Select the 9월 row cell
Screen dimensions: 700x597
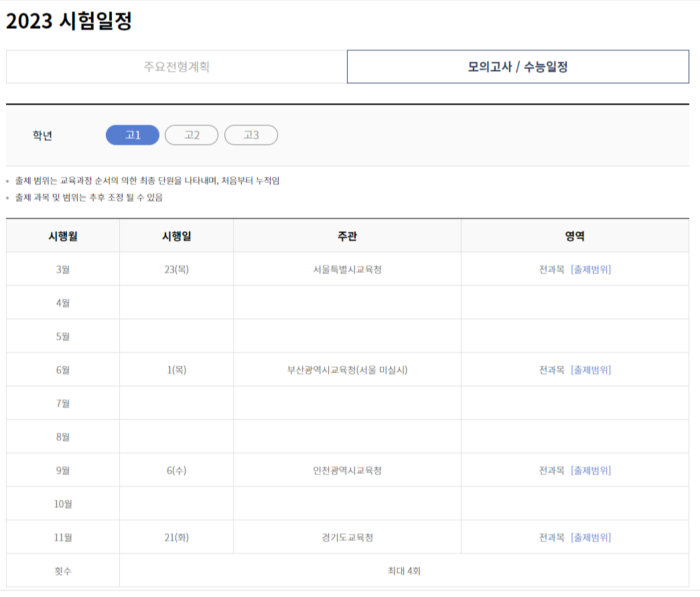click(63, 470)
